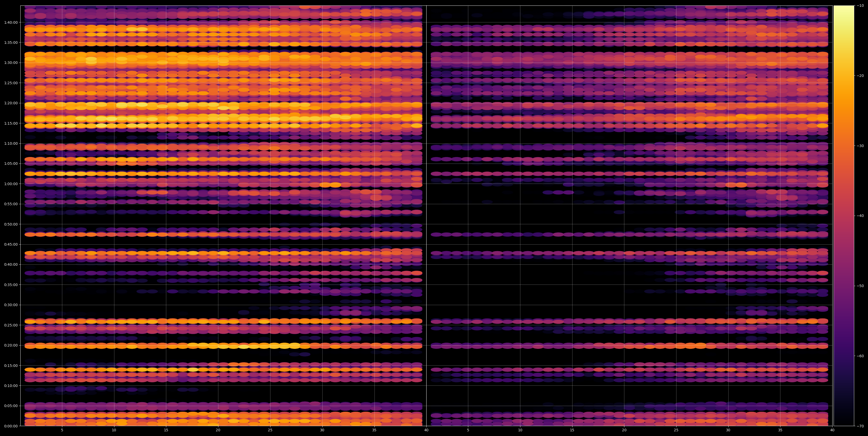Click the 0:50:00 y-axis label
868x436 pixels.
click(11, 224)
